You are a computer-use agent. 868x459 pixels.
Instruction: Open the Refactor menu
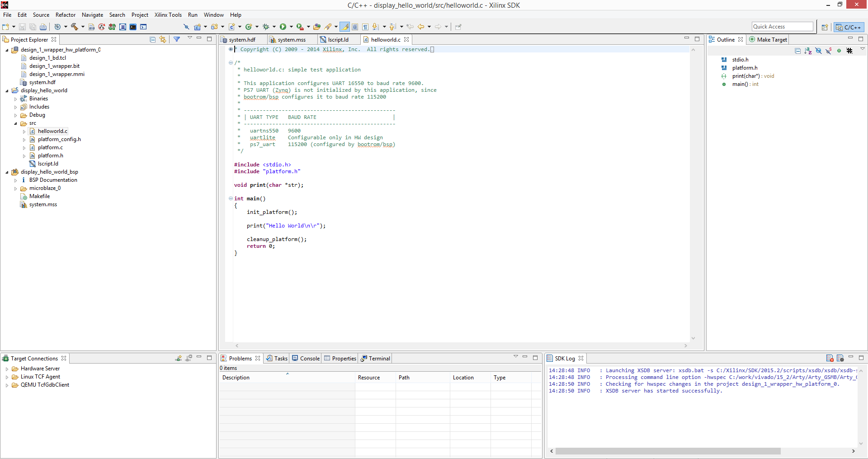click(x=66, y=15)
